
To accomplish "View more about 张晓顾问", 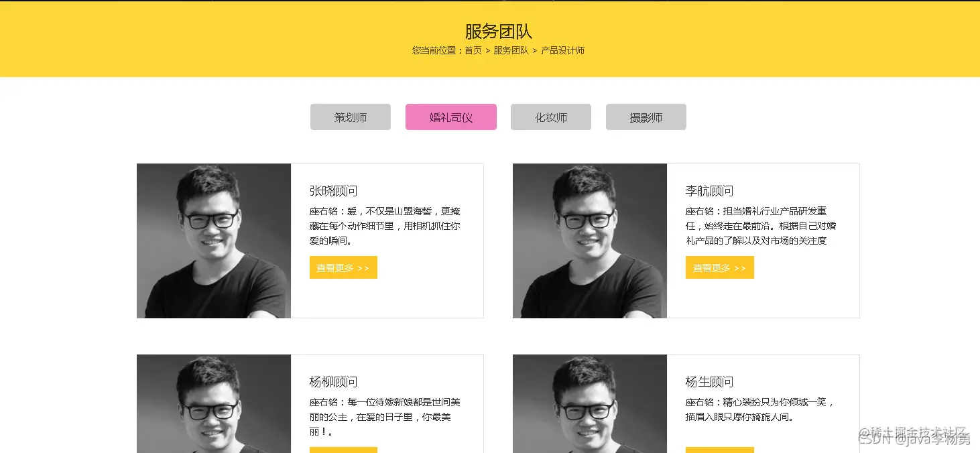I will tap(343, 267).
